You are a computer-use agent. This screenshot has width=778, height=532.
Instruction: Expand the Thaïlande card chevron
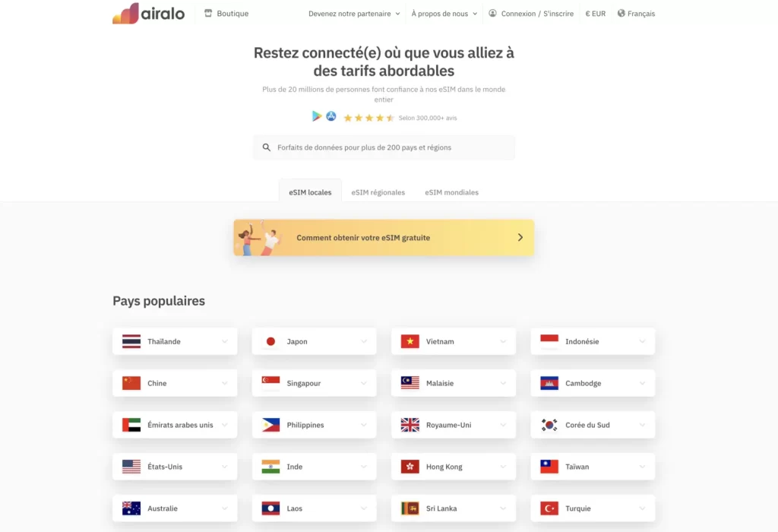click(x=225, y=341)
